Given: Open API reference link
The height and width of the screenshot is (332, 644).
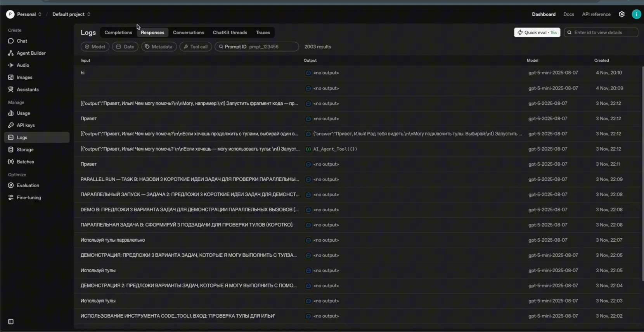Looking at the screenshot, I should 596,14.
